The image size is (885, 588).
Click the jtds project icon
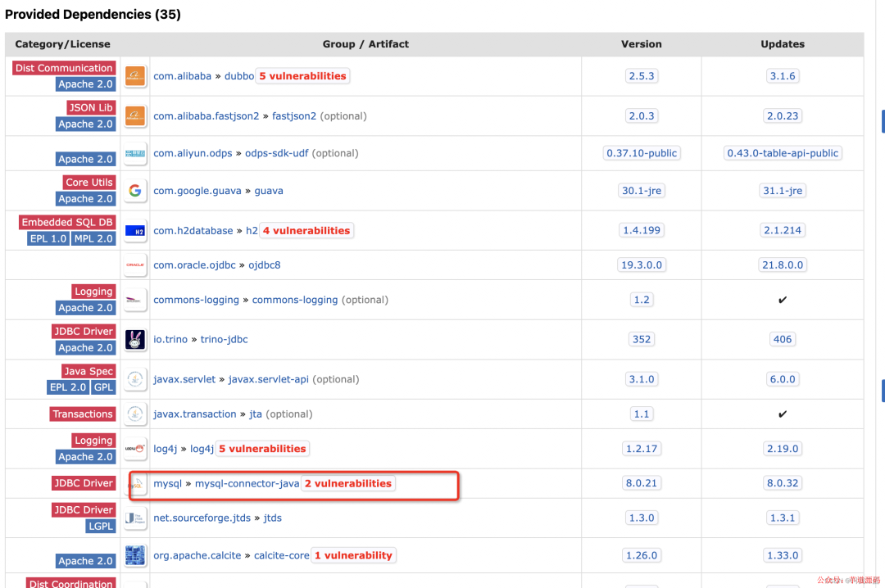pyautogui.click(x=135, y=518)
